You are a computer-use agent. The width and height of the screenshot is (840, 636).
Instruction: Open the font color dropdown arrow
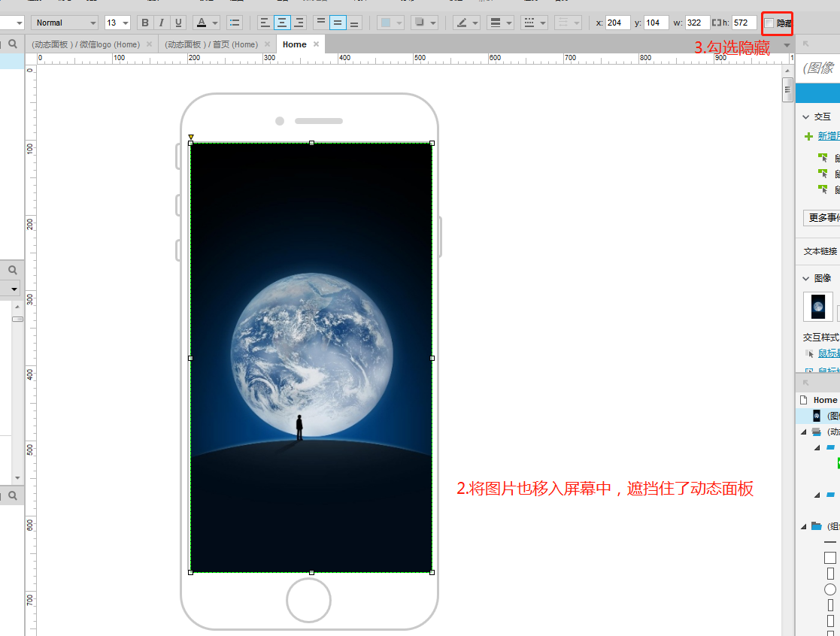(x=215, y=23)
